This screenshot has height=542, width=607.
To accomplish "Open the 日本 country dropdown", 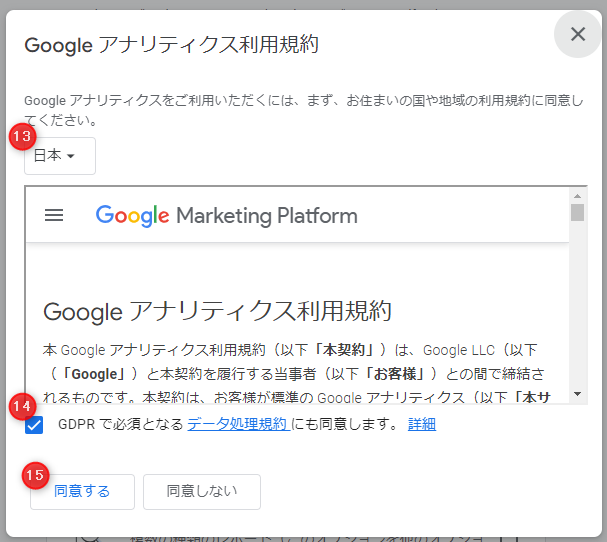I will pyautogui.click(x=60, y=156).
